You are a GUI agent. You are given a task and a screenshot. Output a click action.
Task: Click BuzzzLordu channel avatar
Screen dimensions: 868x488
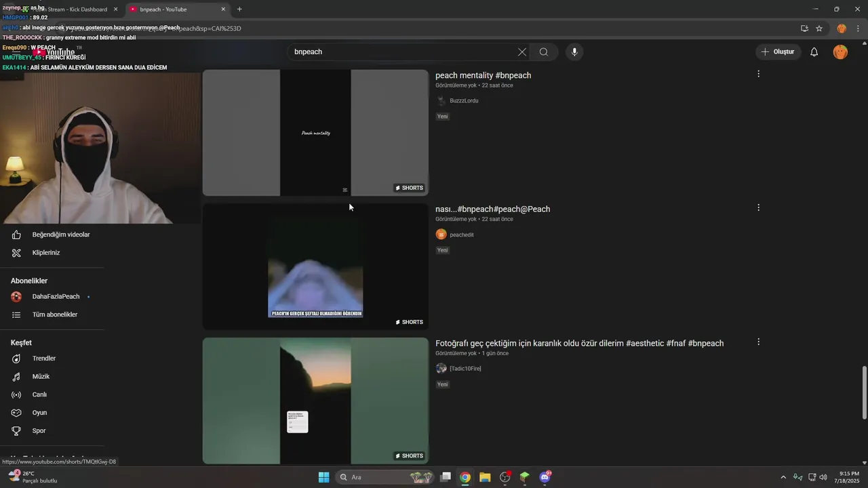tap(441, 101)
